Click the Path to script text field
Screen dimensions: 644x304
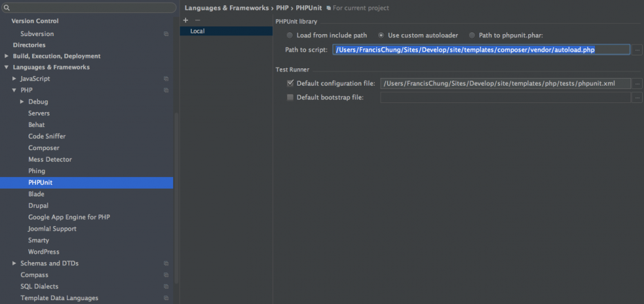pos(481,50)
